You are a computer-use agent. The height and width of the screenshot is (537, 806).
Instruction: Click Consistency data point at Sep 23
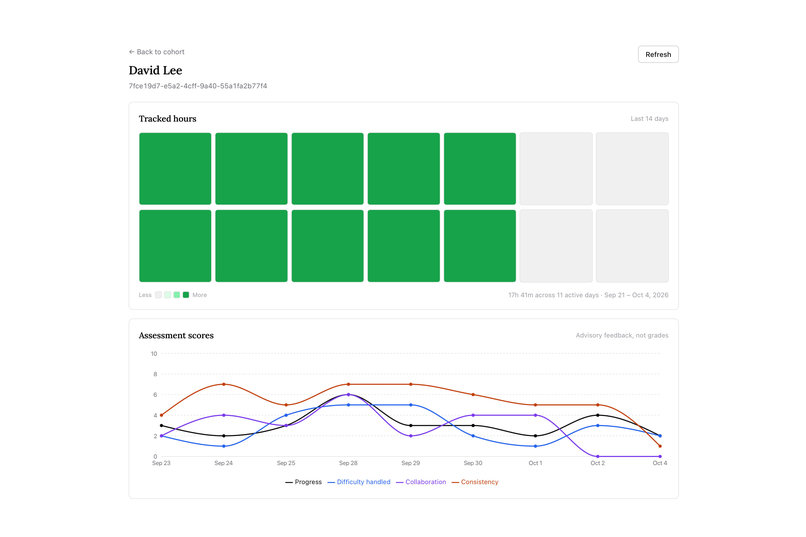point(161,415)
